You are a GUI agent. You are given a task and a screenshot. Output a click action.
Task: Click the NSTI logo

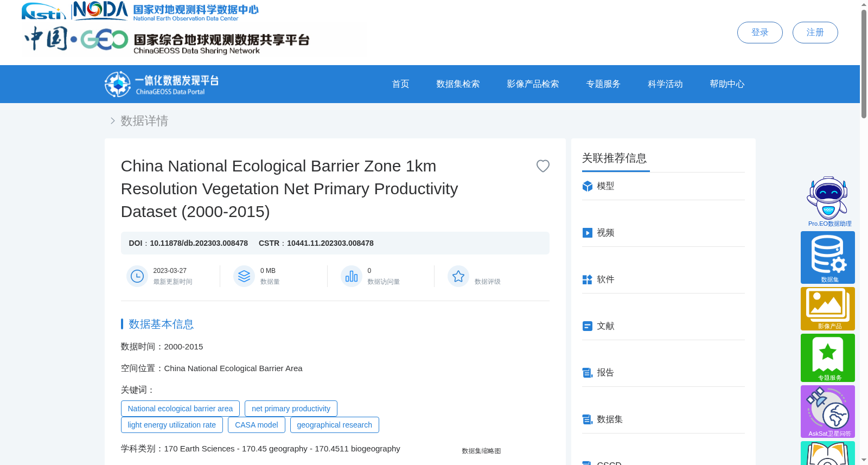pos(43,11)
